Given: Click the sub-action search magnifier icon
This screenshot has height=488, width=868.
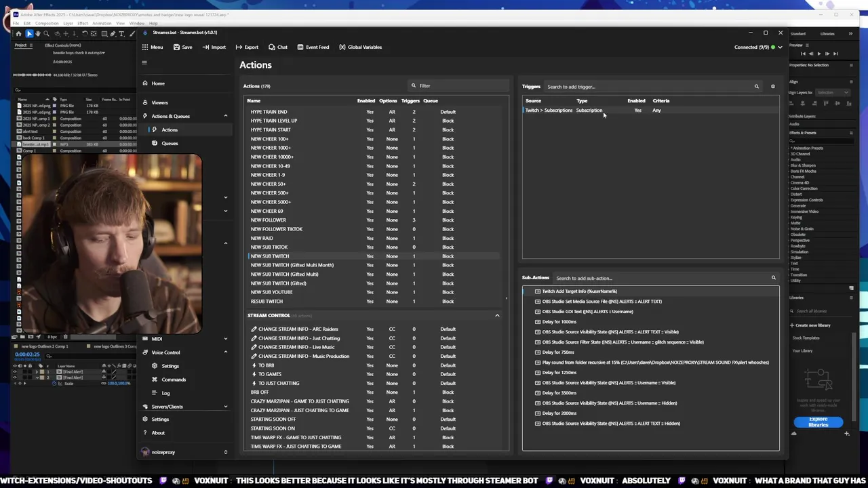Looking at the screenshot, I should tap(773, 278).
